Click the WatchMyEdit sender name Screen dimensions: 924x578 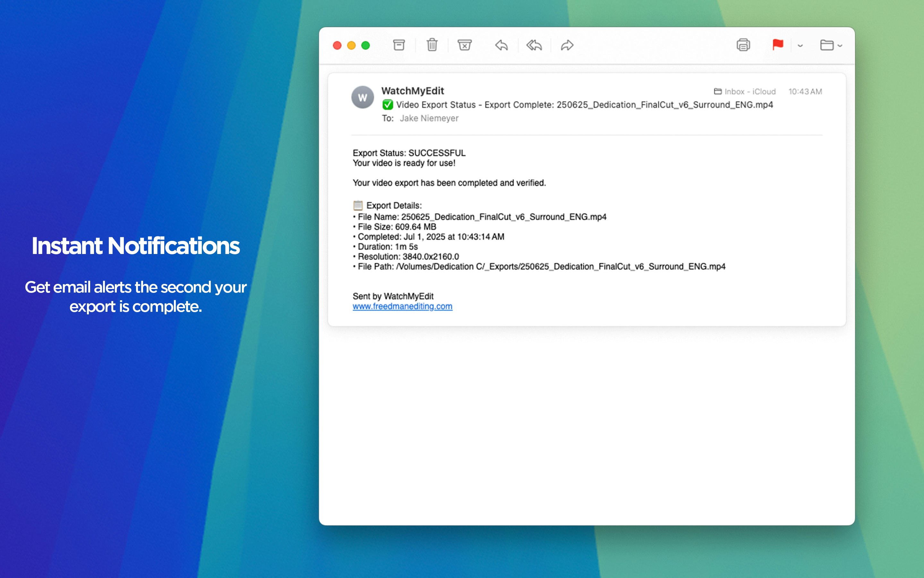(x=412, y=91)
